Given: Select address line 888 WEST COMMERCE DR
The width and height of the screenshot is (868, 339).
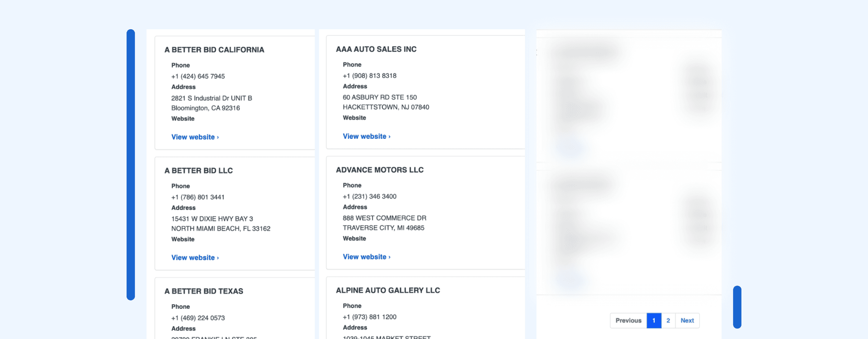Looking at the screenshot, I should (x=384, y=218).
